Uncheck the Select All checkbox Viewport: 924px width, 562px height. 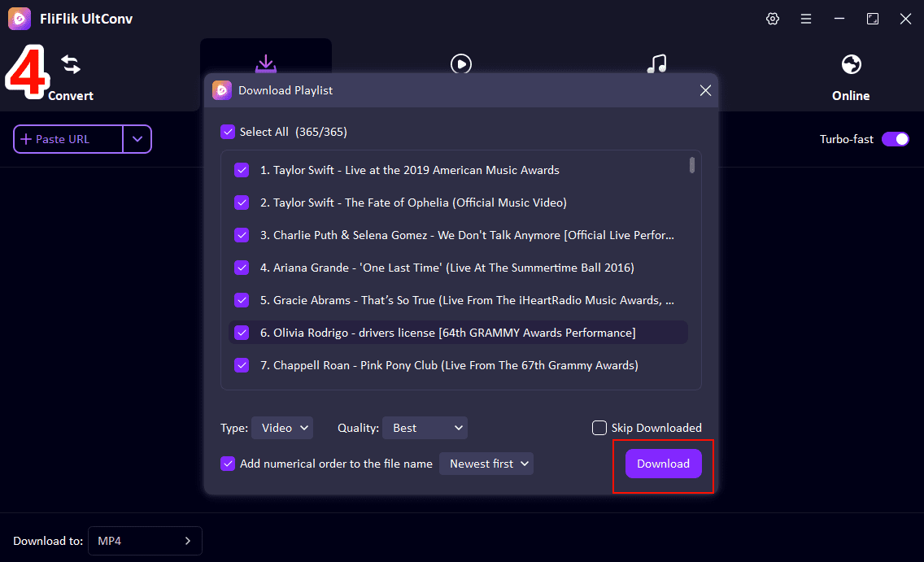tap(228, 132)
